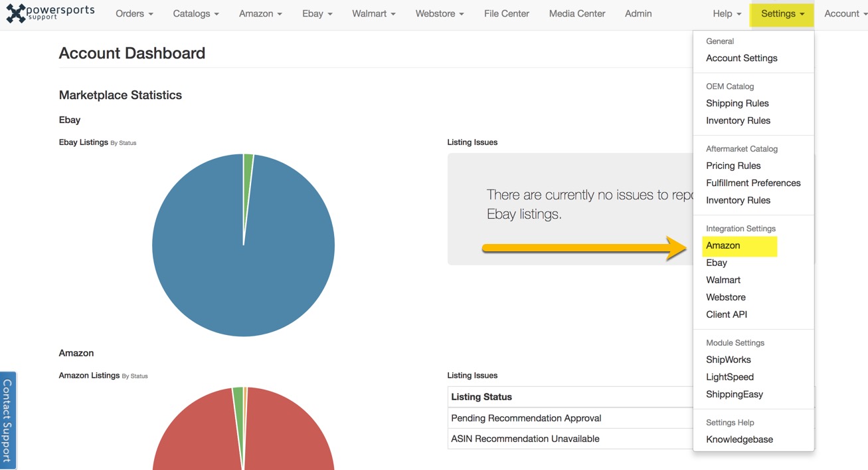Click the Contact Support side tab

(7, 420)
